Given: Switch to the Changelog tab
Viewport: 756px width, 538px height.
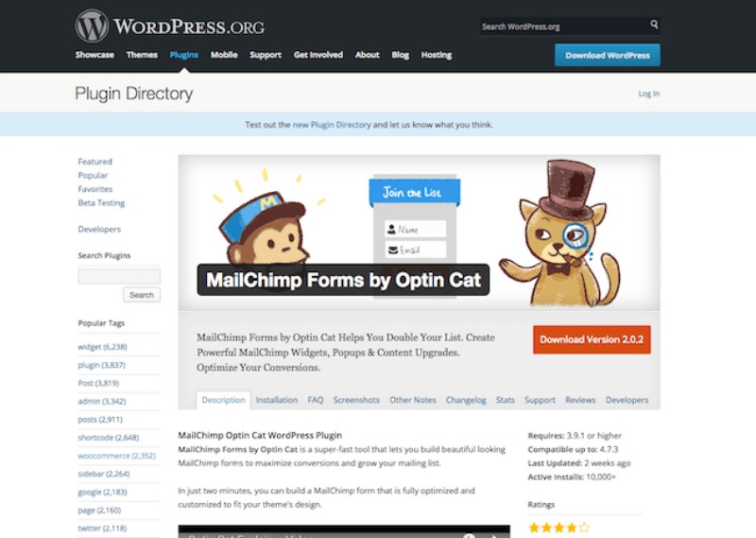Looking at the screenshot, I should [x=466, y=400].
